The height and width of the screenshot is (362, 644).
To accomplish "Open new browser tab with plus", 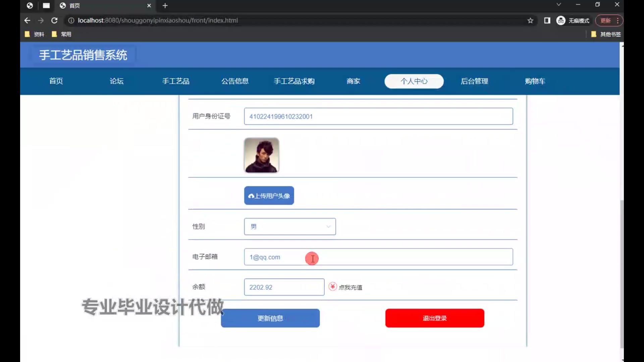I will (x=165, y=6).
